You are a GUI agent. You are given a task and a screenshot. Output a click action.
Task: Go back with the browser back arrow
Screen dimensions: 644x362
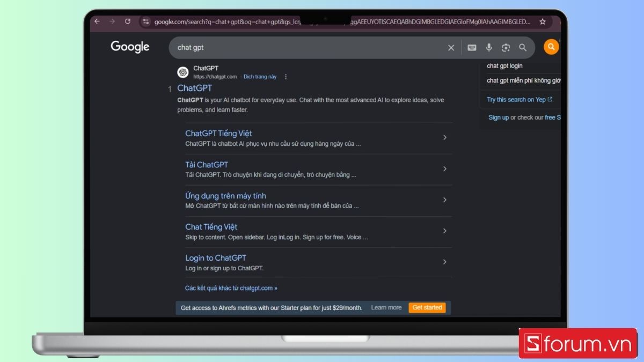coord(97,21)
